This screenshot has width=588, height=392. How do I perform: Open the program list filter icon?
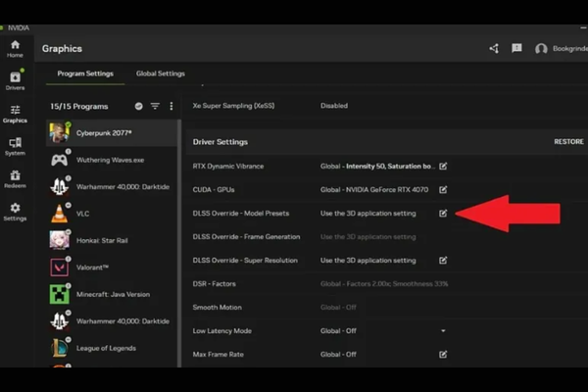pos(155,106)
